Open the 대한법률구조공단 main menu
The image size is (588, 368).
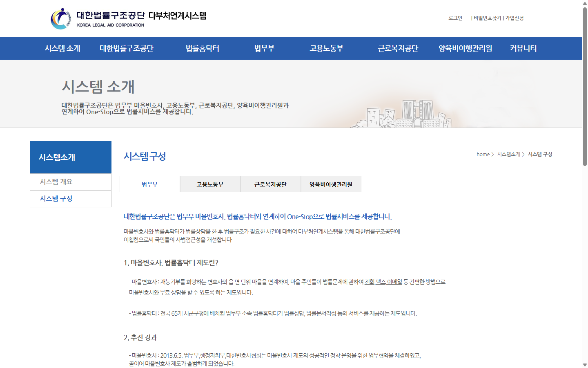[x=127, y=48]
